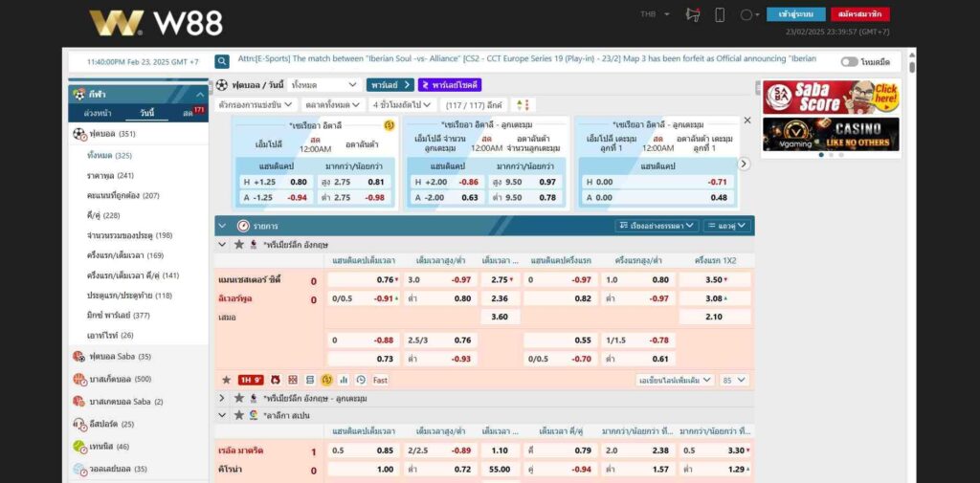Click the red mascot icon in match toolbar
The width and height of the screenshot is (980, 483).
point(275,380)
